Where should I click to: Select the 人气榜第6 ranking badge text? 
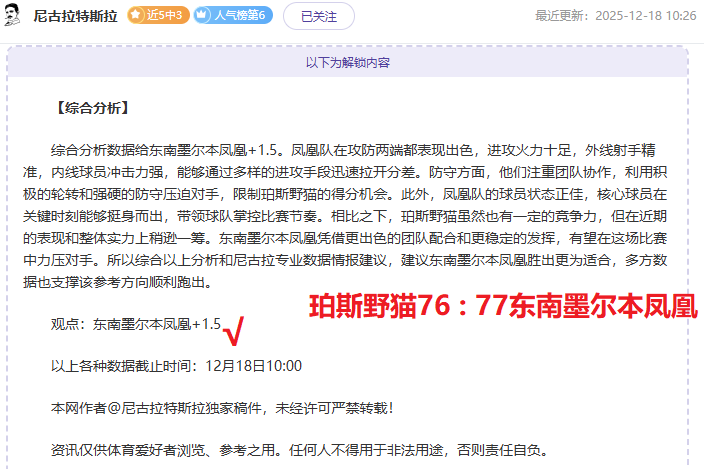(238, 16)
